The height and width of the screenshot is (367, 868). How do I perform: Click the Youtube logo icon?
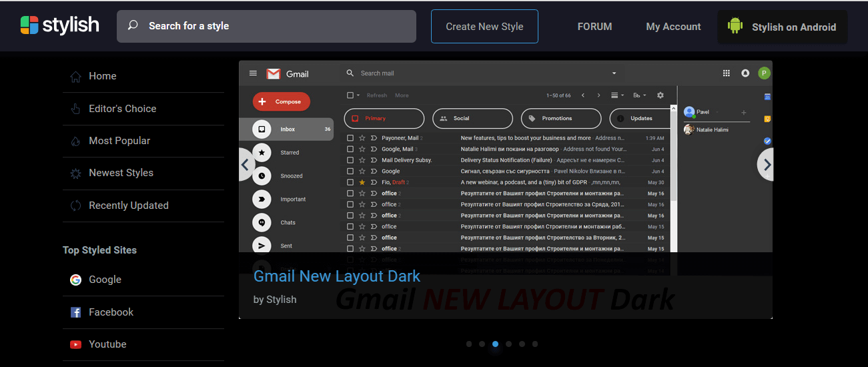tap(75, 345)
